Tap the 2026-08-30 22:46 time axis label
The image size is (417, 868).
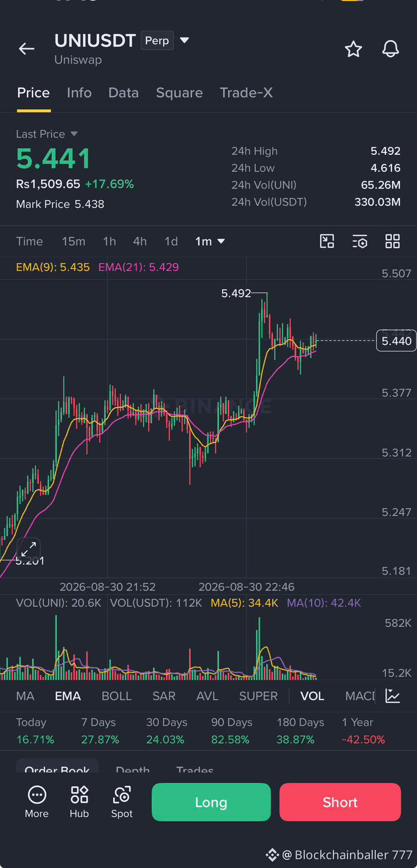[246, 587]
